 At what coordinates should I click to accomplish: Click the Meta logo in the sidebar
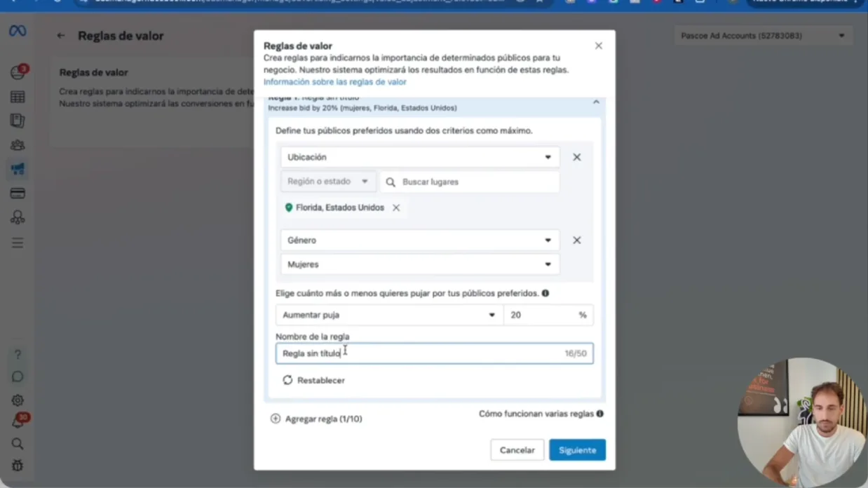click(x=18, y=32)
